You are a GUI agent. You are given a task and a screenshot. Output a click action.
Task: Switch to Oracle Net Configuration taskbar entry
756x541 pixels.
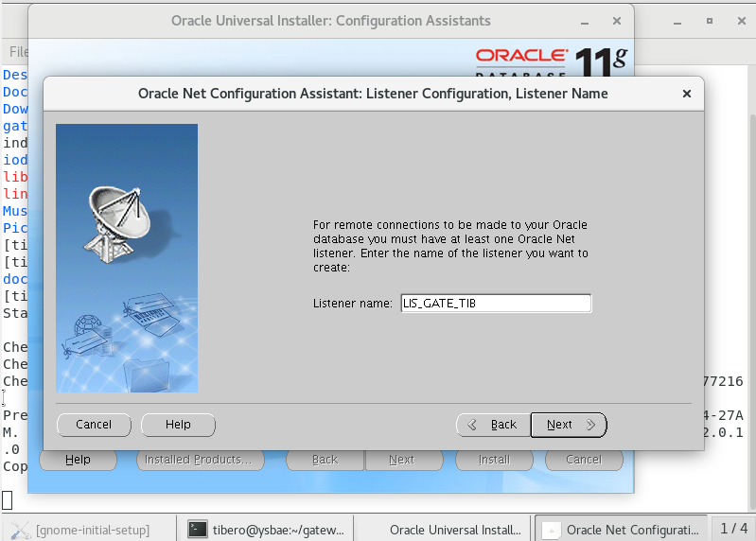(x=619, y=530)
